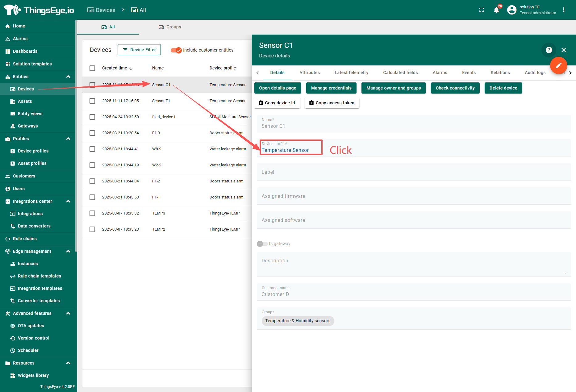Toggle Include customer entities switch
Screen dimensions: 576x392
pos(176,50)
